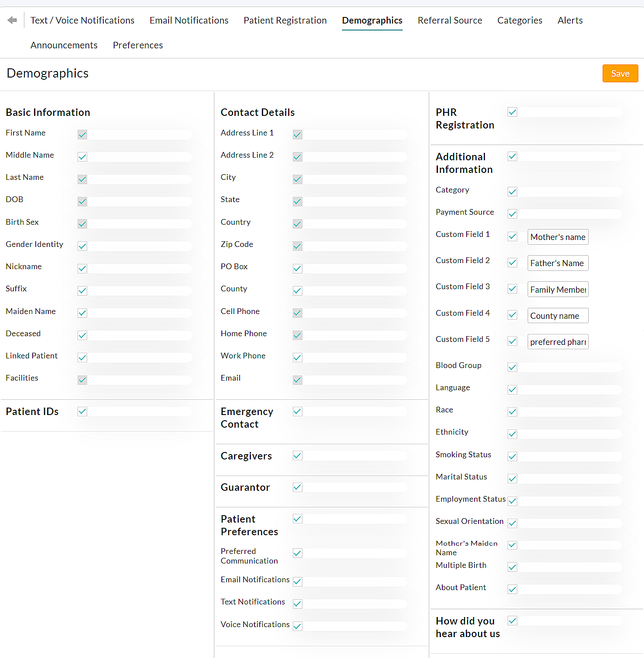
Task: Toggle the Smoking Status checkbox
Action: [512, 456]
